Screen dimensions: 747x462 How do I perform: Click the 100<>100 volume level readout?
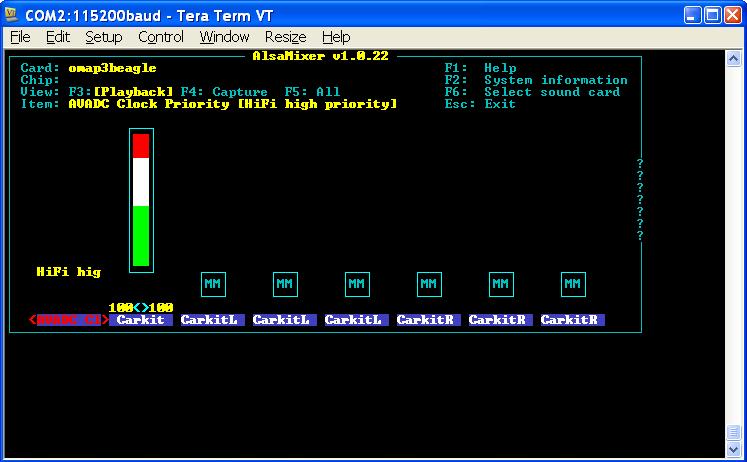pyautogui.click(x=141, y=307)
